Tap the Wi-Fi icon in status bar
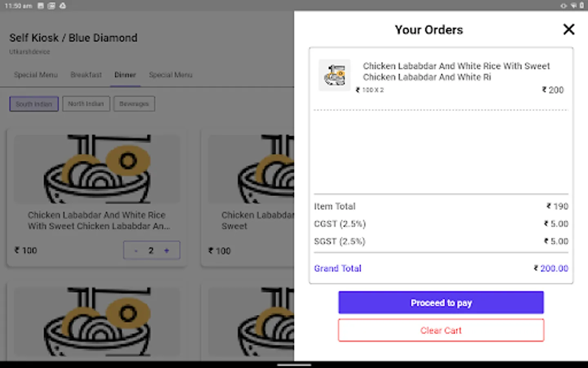 pyautogui.click(x=573, y=6)
